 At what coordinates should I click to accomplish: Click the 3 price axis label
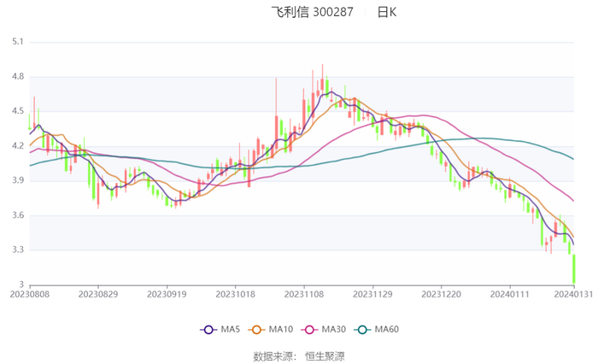click(21, 285)
